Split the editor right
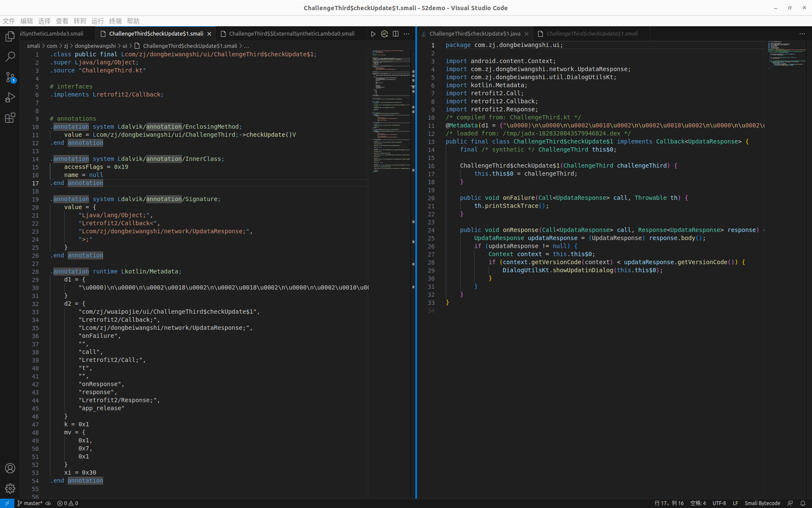The height and width of the screenshot is (508, 812). click(x=395, y=34)
